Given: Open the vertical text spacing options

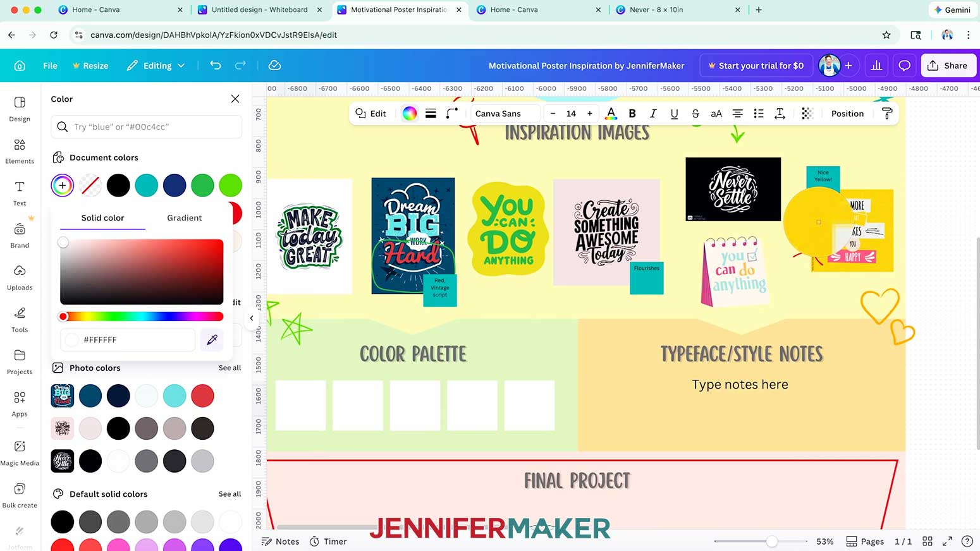Looking at the screenshot, I should (780, 113).
